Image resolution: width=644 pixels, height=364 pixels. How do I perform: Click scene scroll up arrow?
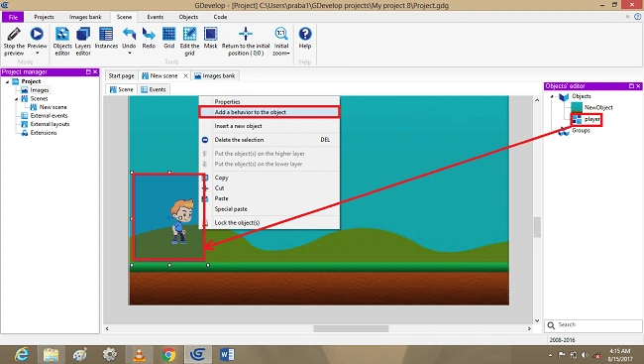pos(537,100)
